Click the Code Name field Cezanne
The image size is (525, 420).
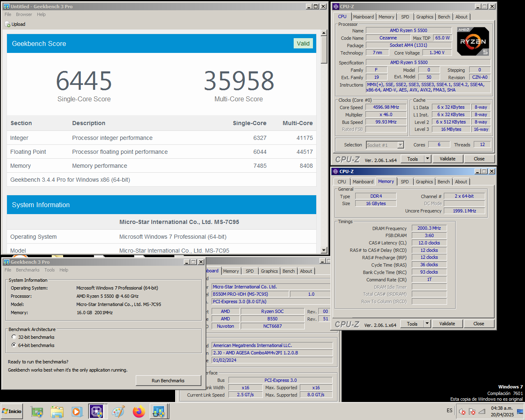[388, 38]
